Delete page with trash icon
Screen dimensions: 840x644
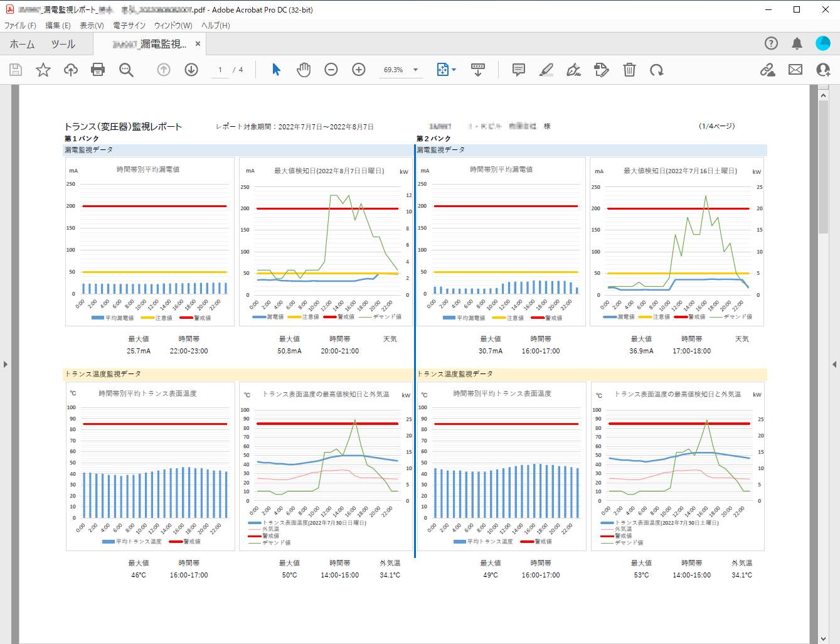pos(629,70)
